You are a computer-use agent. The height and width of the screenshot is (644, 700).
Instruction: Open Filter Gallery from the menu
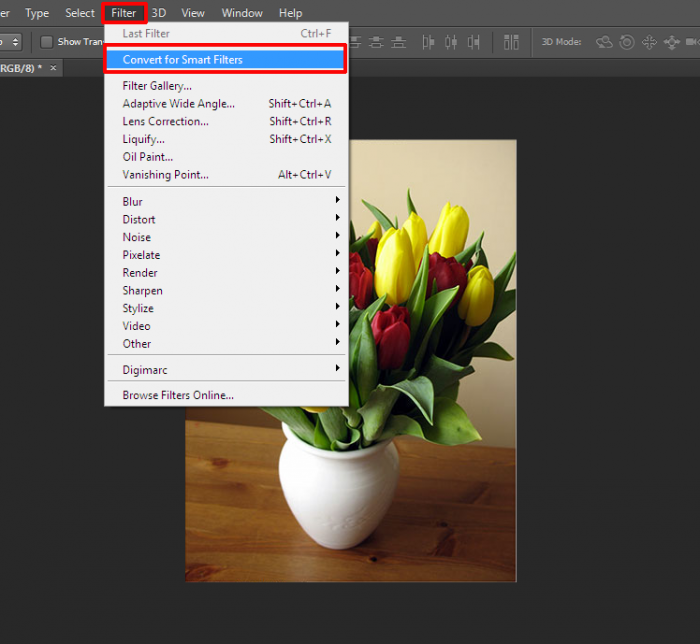pyautogui.click(x=157, y=86)
